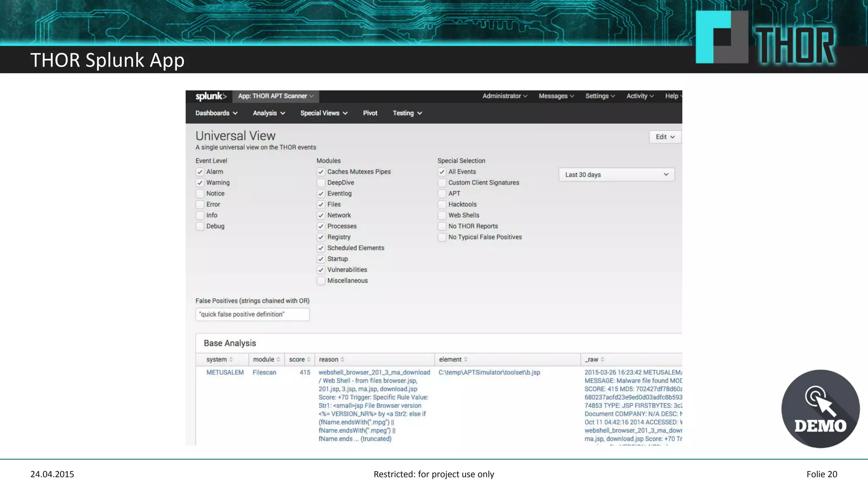Click the Universal View title

point(236,136)
